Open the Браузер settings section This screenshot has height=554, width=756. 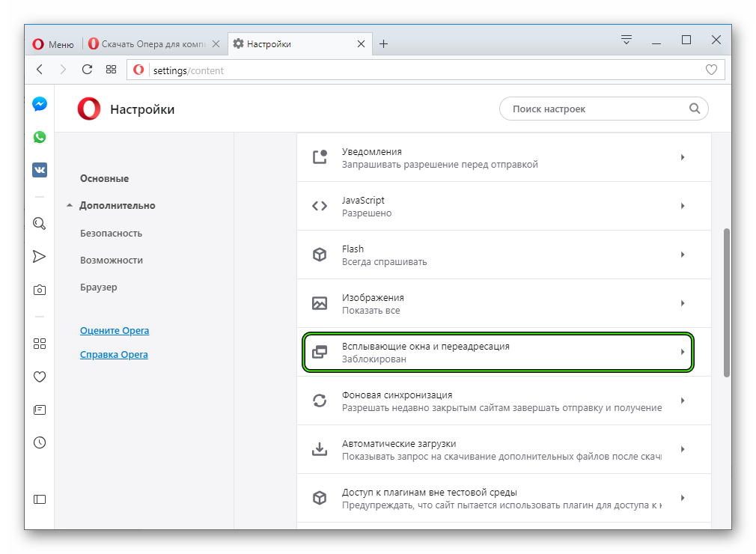99,287
